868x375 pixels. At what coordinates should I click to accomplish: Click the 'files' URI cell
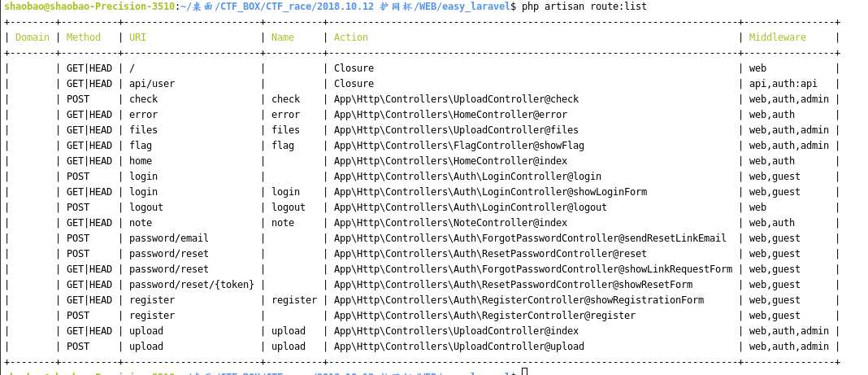[x=143, y=130]
